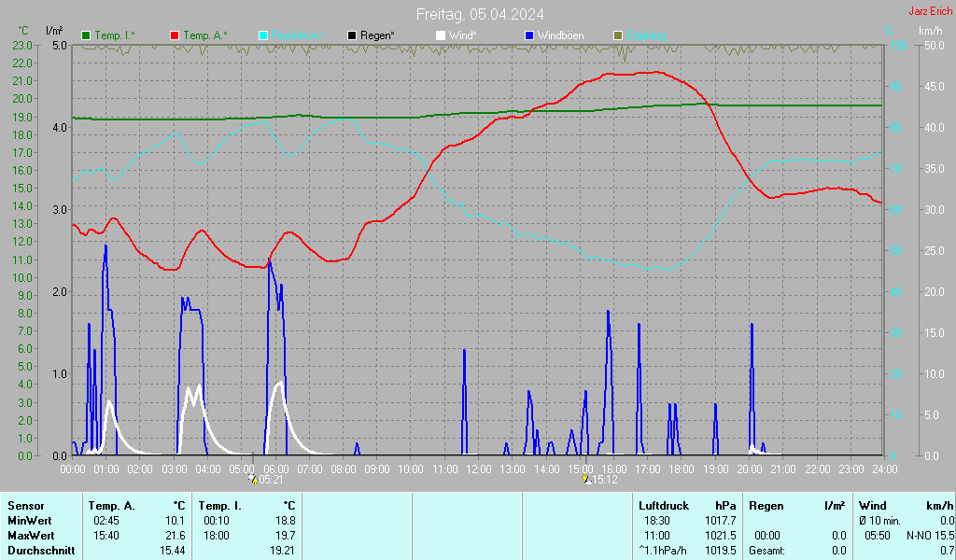
Task: Select the 'Temp. A.*' legend label
Action: pyautogui.click(x=204, y=36)
